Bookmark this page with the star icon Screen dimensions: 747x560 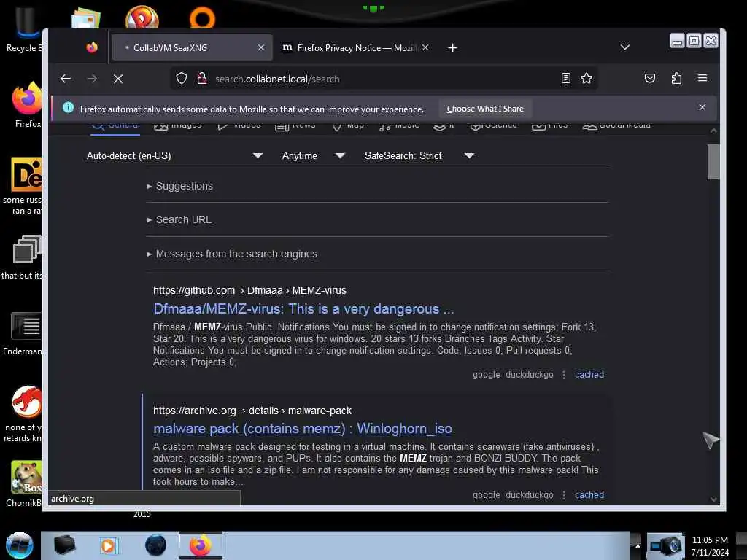[x=587, y=78]
